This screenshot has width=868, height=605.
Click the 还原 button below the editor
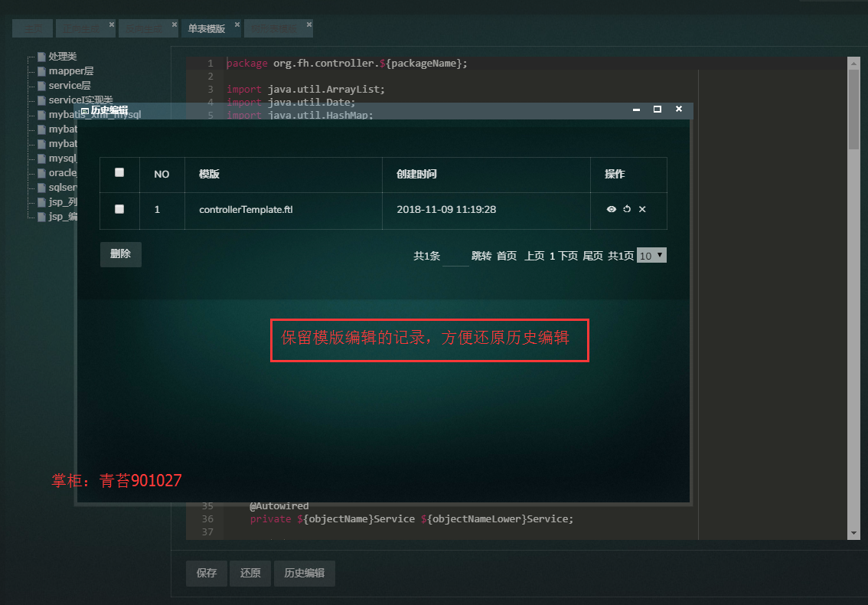[x=250, y=573]
